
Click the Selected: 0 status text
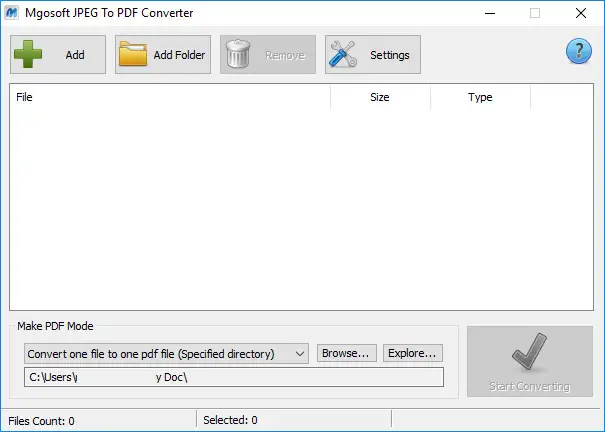[230, 420]
